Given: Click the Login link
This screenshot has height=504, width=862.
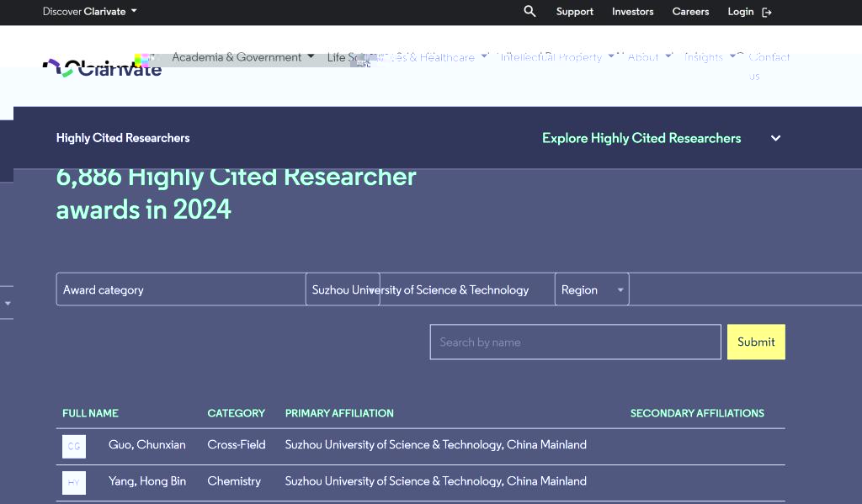Looking at the screenshot, I should coord(741,12).
